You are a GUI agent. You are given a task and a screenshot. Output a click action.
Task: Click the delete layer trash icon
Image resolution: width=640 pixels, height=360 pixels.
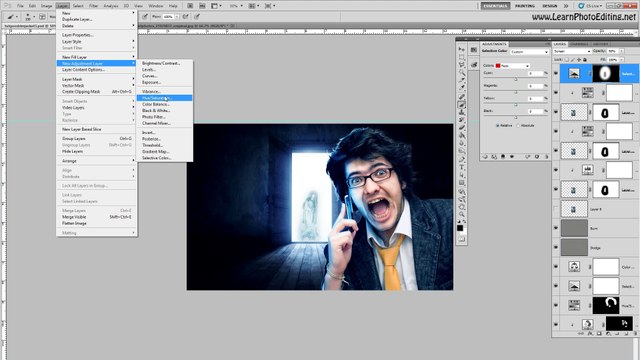[636, 333]
